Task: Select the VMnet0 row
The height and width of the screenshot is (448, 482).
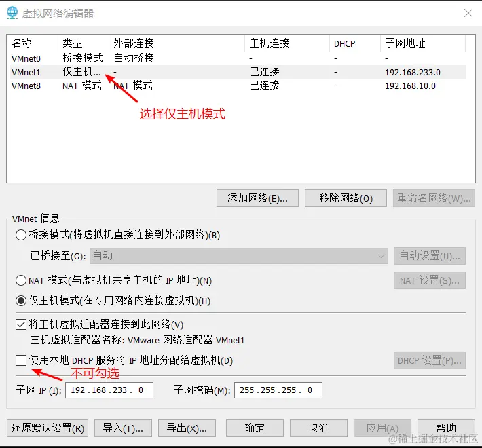Action: (x=238, y=58)
